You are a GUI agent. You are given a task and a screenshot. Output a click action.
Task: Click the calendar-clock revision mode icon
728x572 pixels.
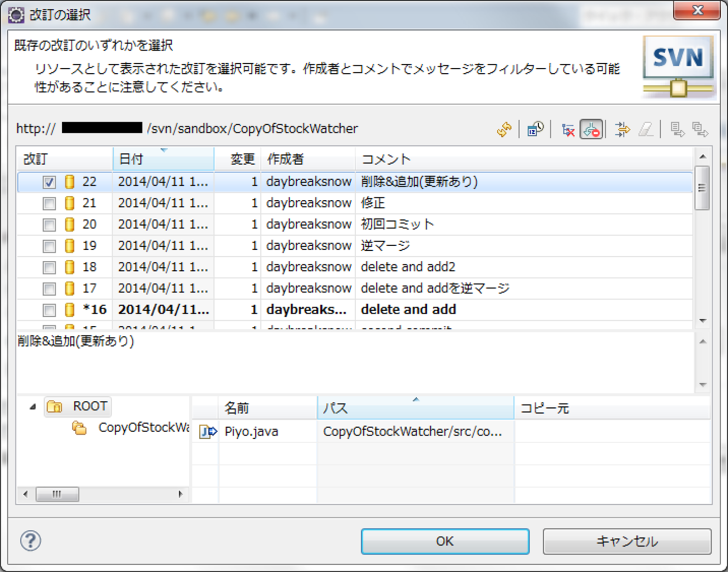coord(535,129)
